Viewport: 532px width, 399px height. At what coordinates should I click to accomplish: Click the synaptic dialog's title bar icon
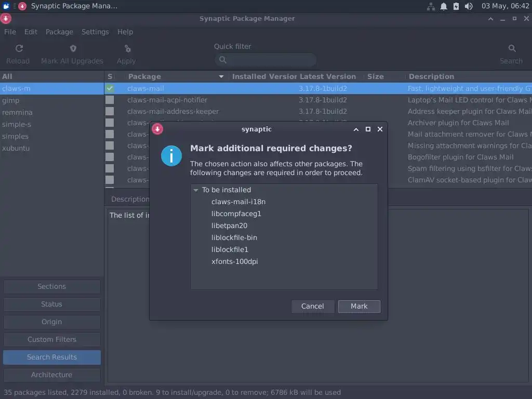[x=157, y=129]
